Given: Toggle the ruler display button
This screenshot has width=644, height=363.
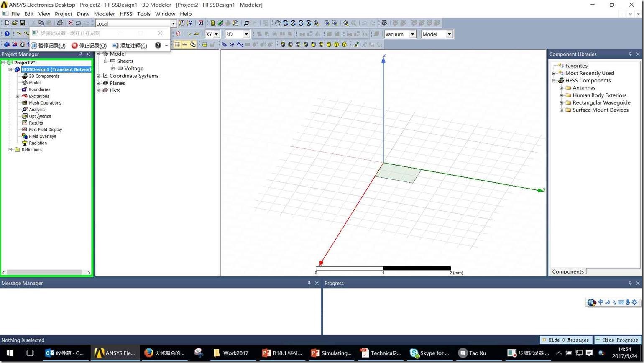Looking at the screenshot, I should coord(185,44).
